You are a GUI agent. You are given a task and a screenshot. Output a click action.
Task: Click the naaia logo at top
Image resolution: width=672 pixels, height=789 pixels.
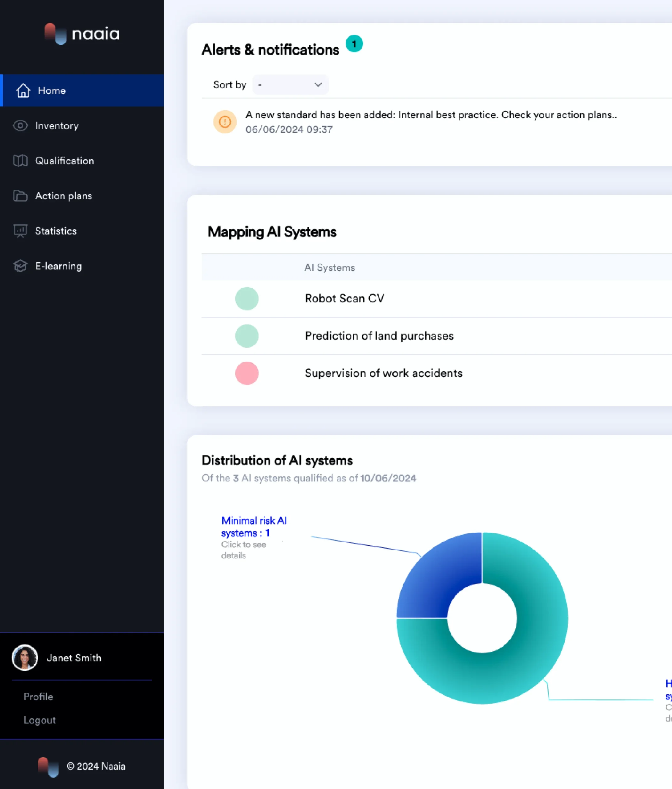click(x=82, y=34)
